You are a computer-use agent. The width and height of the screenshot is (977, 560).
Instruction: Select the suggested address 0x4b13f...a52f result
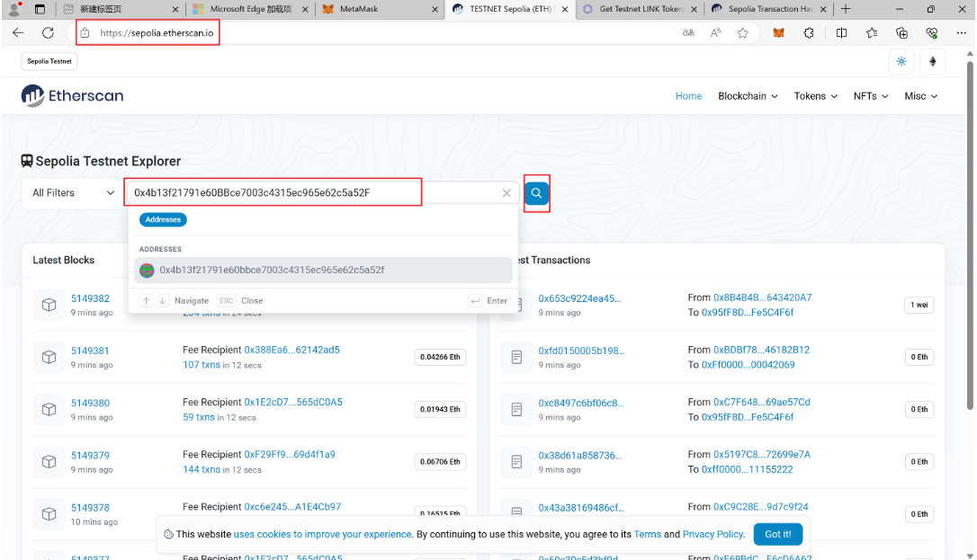click(x=323, y=270)
